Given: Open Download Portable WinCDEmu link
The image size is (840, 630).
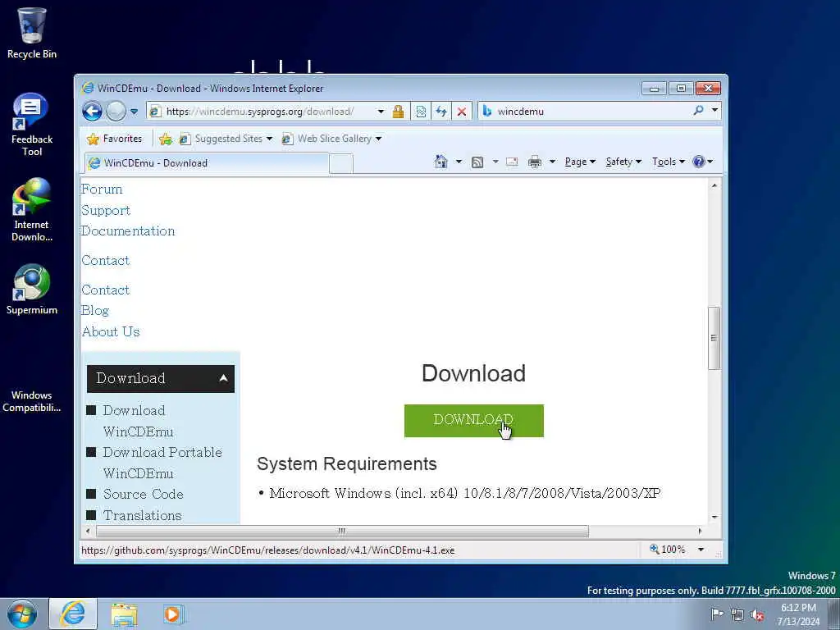Looking at the screenshot, I should [x=162, y=463].
